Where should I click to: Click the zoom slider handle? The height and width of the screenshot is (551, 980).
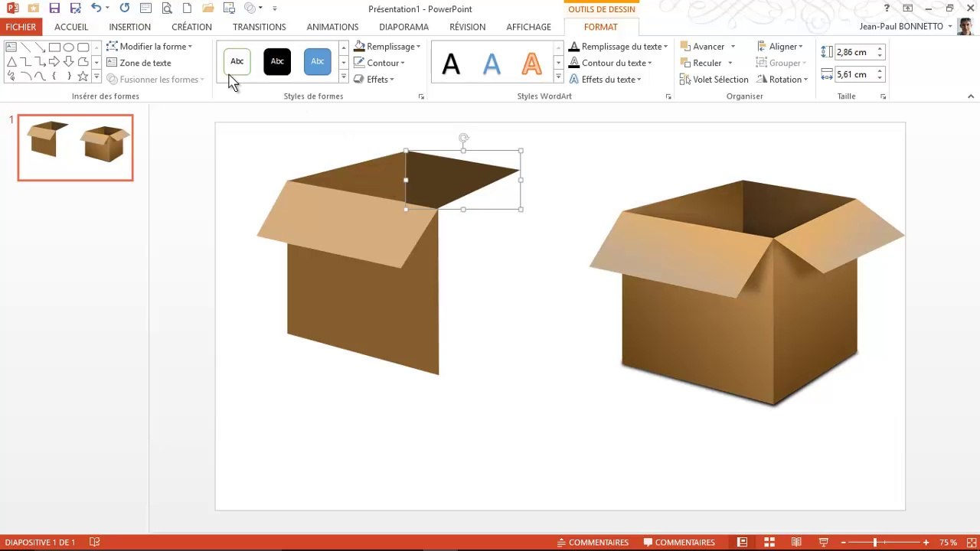tap(875, 543)
